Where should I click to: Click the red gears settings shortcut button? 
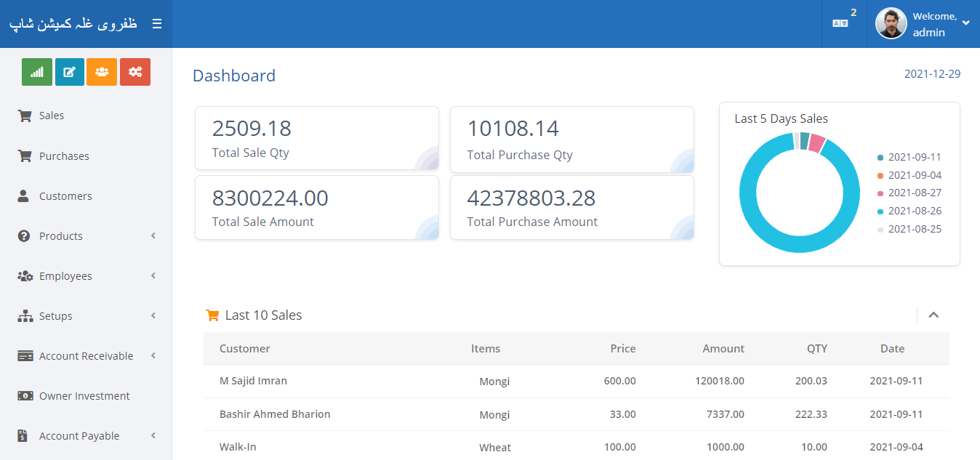click(x=135, y=72)
